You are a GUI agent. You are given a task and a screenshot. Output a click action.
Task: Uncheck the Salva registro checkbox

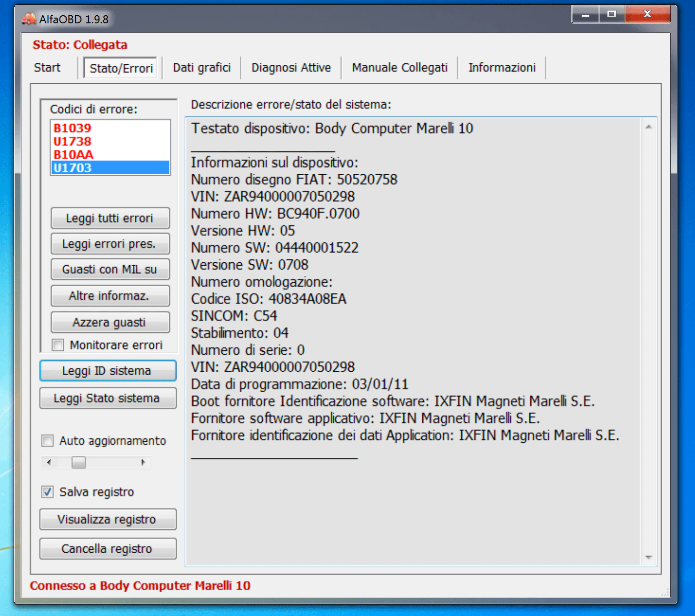[48, 492]
